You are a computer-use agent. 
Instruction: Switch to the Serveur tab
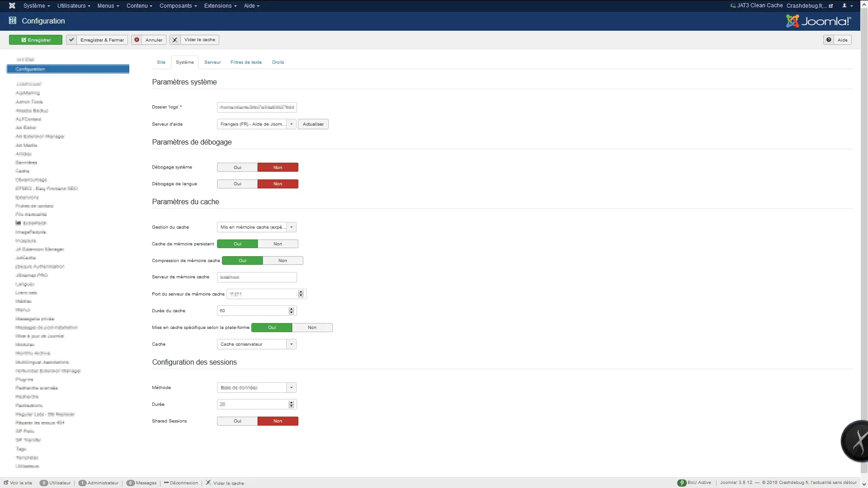click(212, 62)
